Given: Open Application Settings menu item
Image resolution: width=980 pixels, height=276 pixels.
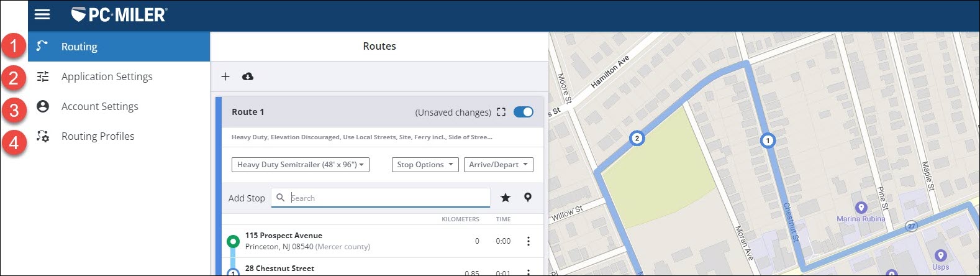Looking at the screenshot, I should pos(107,76).
